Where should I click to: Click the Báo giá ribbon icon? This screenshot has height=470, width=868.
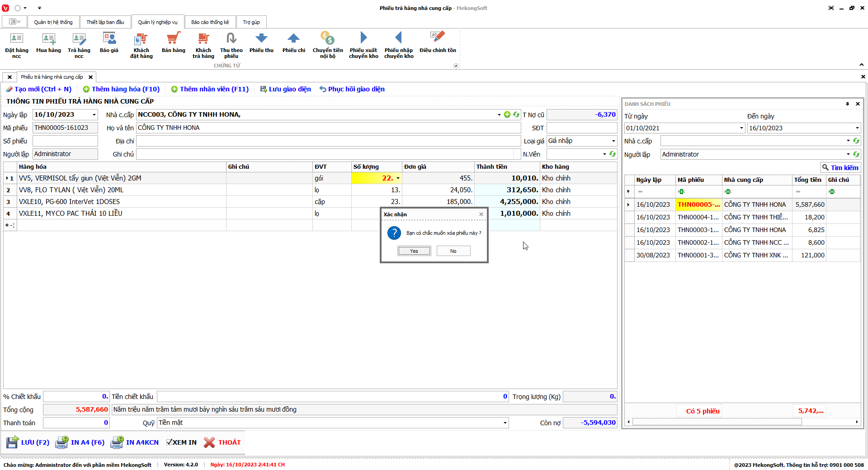109,39
